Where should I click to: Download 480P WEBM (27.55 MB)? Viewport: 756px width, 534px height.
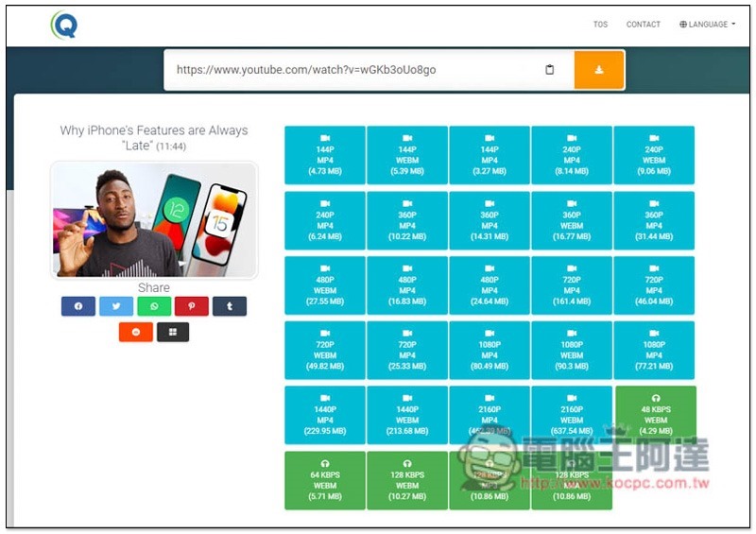coord(325,285)
